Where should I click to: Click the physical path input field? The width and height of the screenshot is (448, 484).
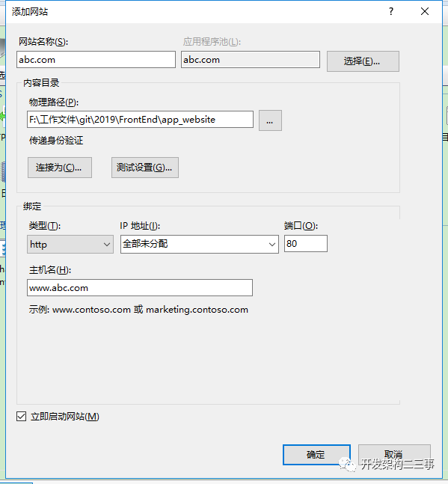[x=140, y=120]
